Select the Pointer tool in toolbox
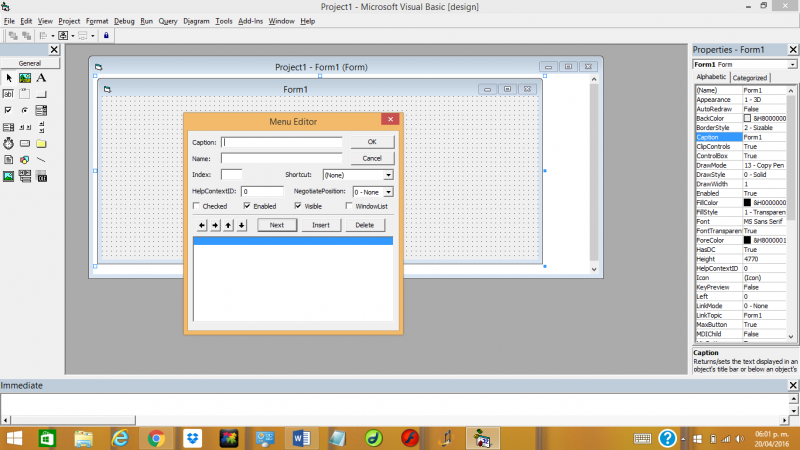Screen dimensions: 800x450 [x=9, y=78]
